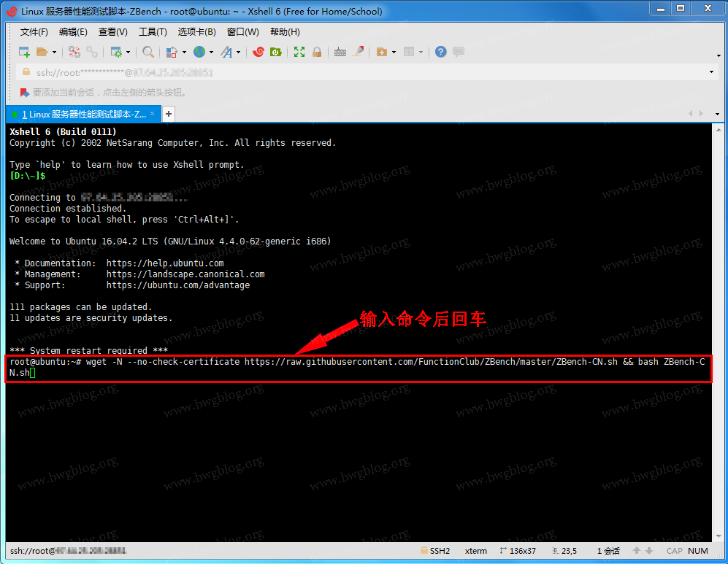728x564 pixels.
Task: Click the globe encoding icon
Action: coord(199,52)
